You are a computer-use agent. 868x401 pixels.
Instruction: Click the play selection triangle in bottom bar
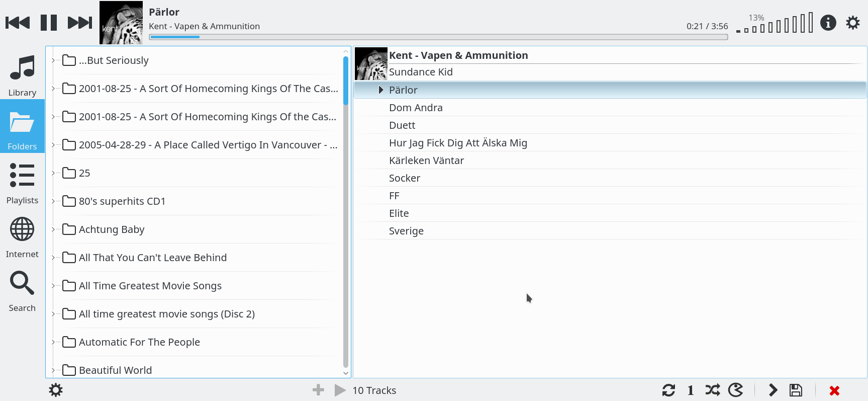pyautogui.click(x=340, y=390)
